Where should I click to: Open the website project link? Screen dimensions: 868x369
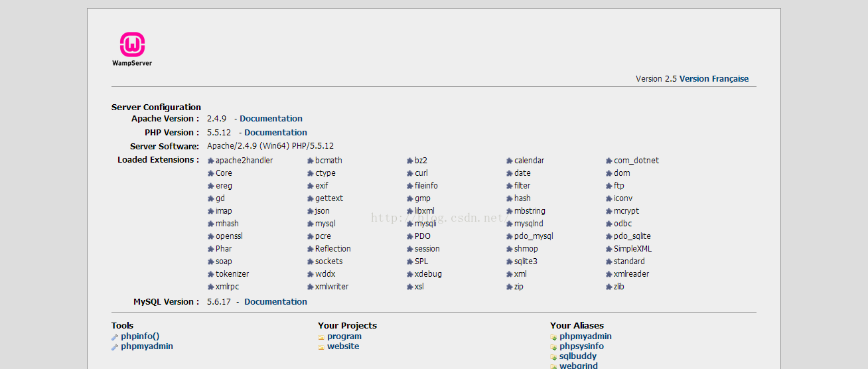[343, 346]
